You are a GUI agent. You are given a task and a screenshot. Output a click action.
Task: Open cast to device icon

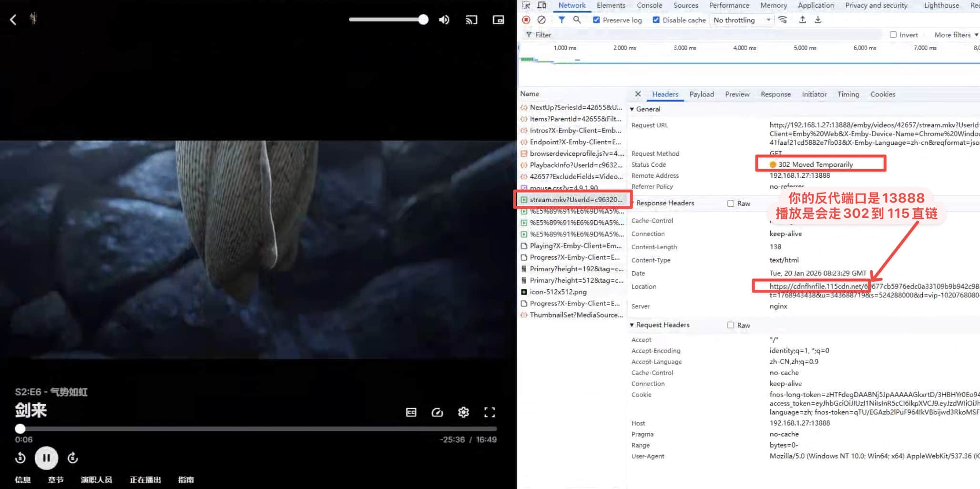[x=471, y=20]
